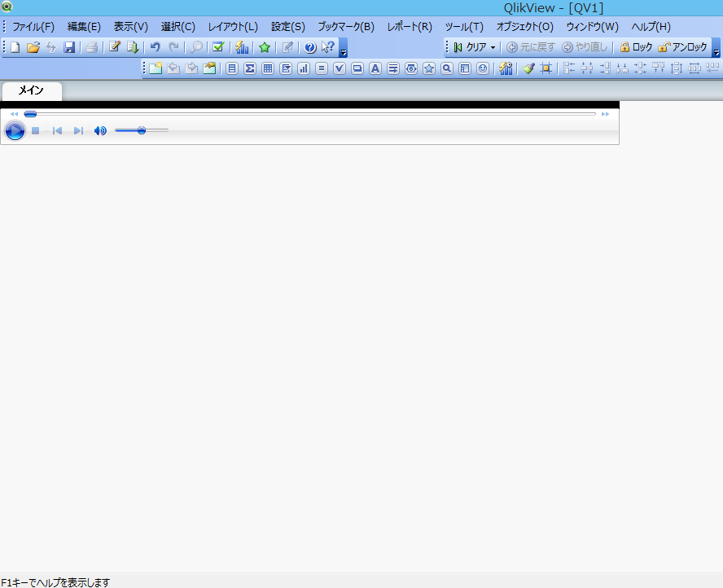This screenshot has height=588, width=723.
Task: Skip to next track in player
Action: click(x=78, y=131)
